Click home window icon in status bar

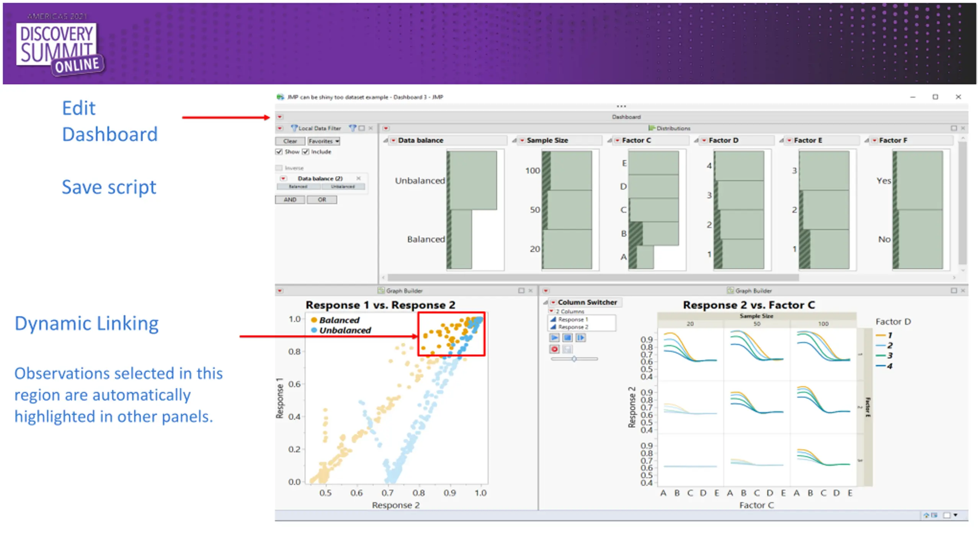tap(926, 515)
